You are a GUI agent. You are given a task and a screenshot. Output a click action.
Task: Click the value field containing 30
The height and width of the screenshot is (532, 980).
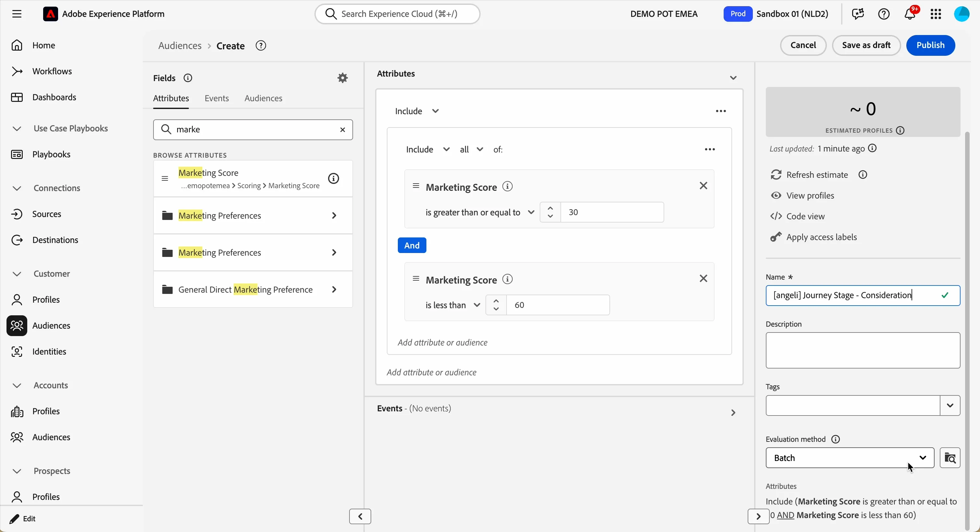pyautogui.click(x=613, y=212)
